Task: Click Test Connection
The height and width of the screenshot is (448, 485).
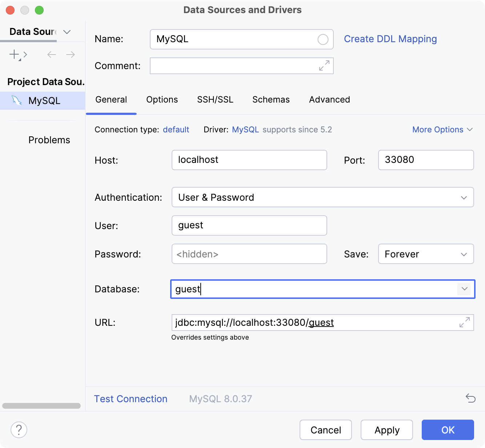Action: coord(131,399)
